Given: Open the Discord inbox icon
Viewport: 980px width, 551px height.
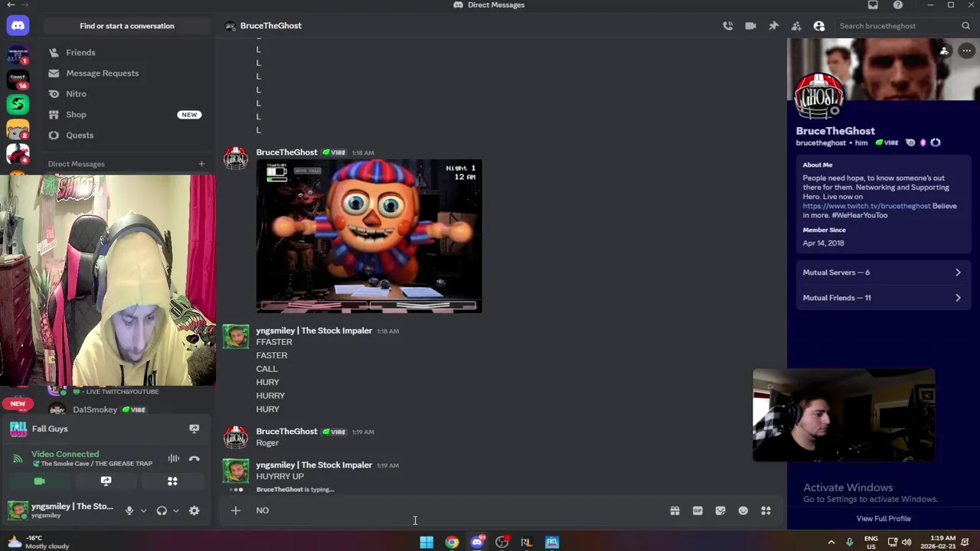Looking at the screenshot, I should pos(873,5).
